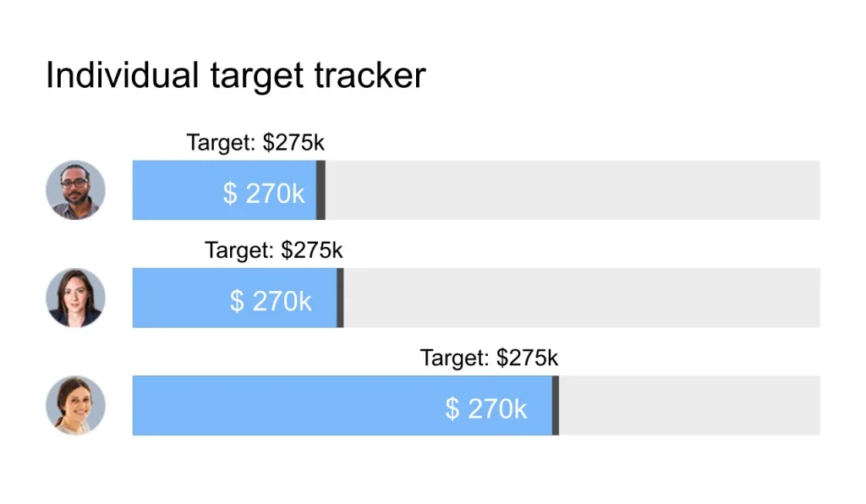
Task: Click the grey unfilled area of middle bar
Action: tap(582, 299)
